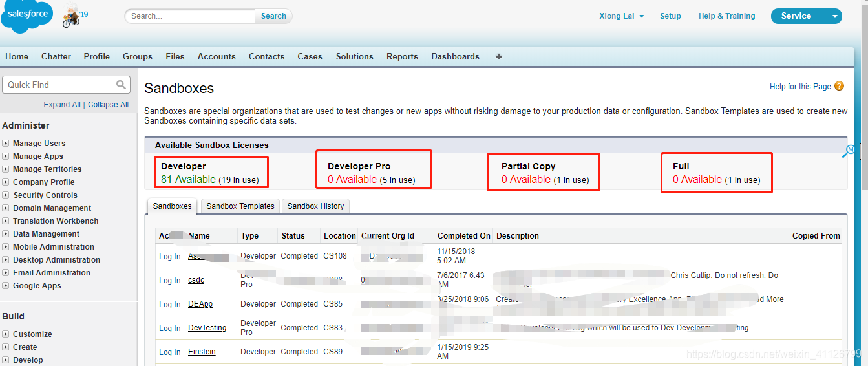Log in to the csdc sandbox
Image resolution: width=868 pixels, height=366 pixels.
(170, 281)
